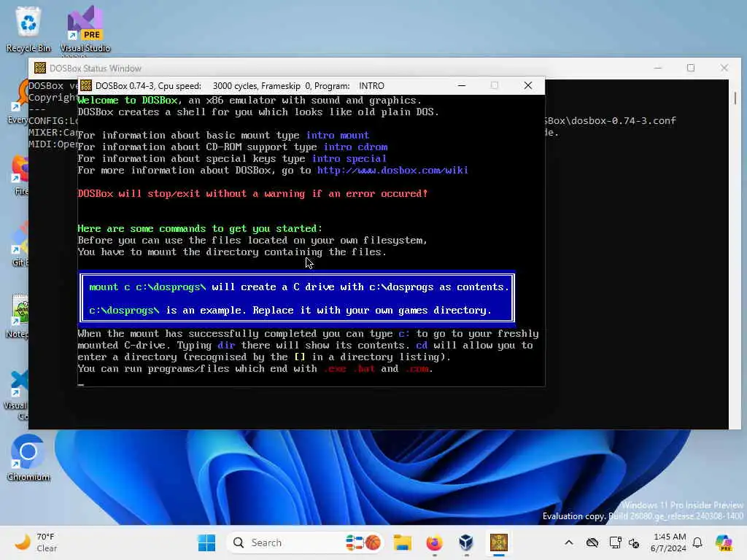Click 'Here are some commands to get you started:'
The height and width of the screenshot is (560, 747).
(x=200, y=228)
